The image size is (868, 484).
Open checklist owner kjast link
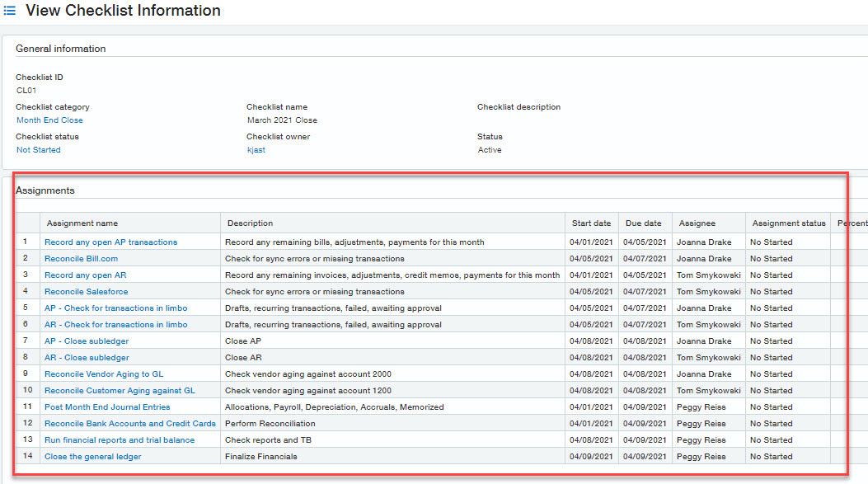click(x=256, y=150)
